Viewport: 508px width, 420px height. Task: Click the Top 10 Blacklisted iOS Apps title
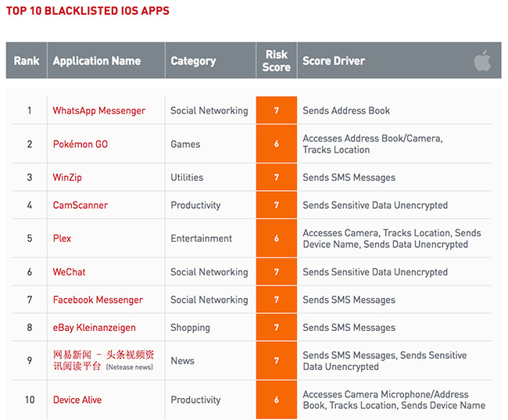(88, 11)
